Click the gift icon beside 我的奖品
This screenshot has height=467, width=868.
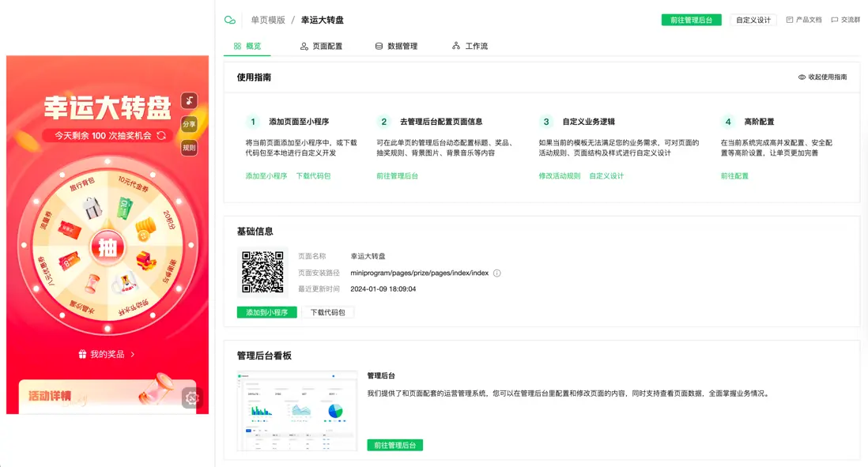(82, 354)
